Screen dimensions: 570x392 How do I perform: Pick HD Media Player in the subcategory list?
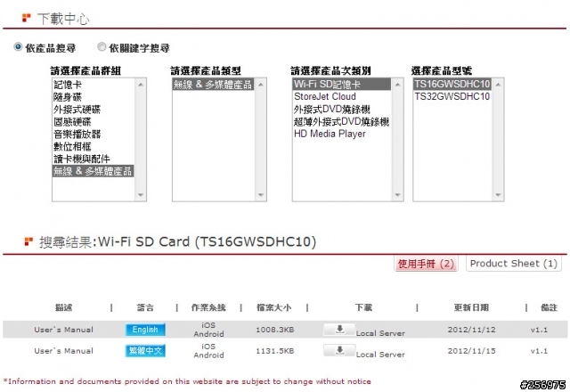(342, 134)
